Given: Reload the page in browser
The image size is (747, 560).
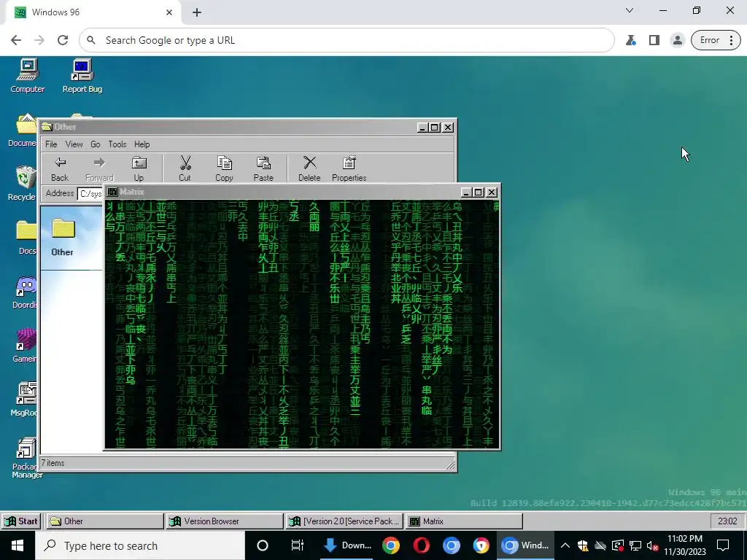Looking at the screenshot, I should [x=63, y=40].
